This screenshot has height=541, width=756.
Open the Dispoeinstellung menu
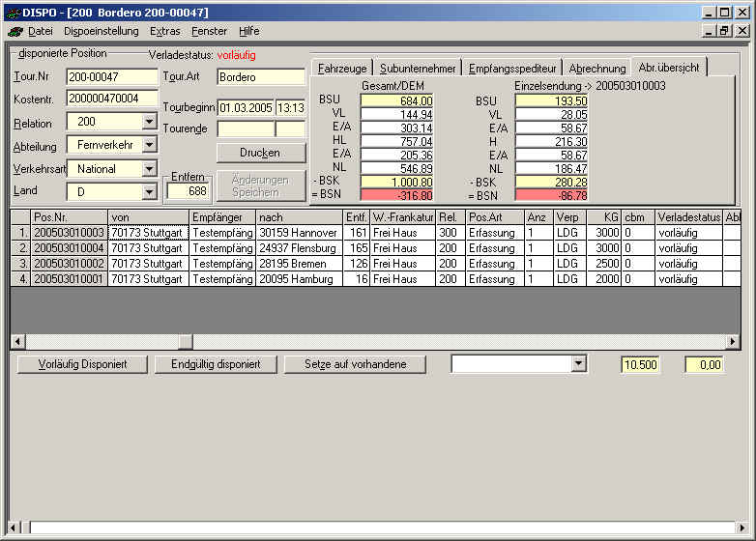pyautogui.click(x=101, y=31)
